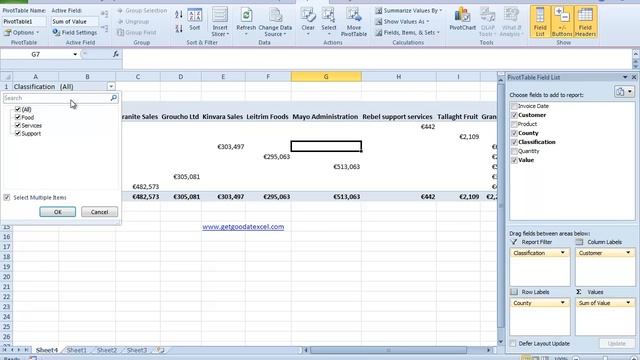Open Field Settings for the active field
Image resolution: width=640 pixels, height=360 pixels.
75,32
